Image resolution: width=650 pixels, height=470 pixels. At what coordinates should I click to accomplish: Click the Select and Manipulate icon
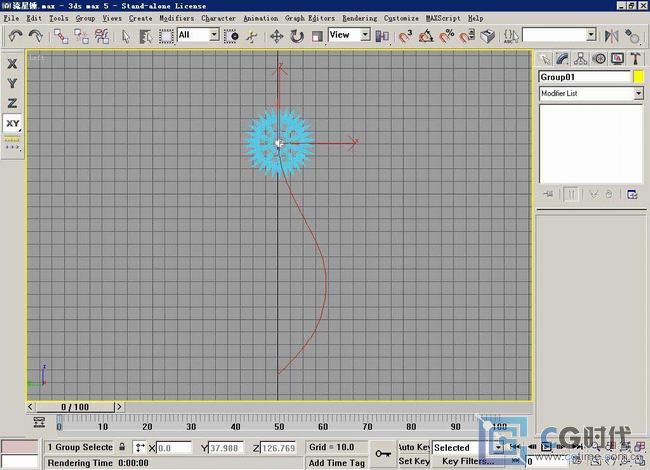click(252, 36)
